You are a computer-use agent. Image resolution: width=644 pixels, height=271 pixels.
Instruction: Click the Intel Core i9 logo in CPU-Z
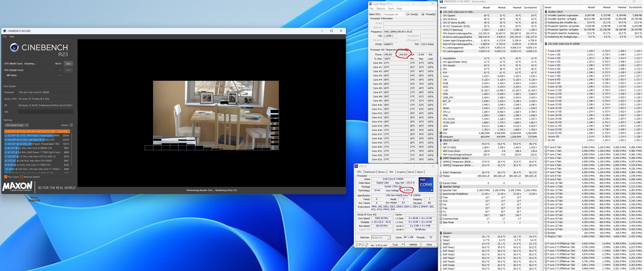pos(426,185)
